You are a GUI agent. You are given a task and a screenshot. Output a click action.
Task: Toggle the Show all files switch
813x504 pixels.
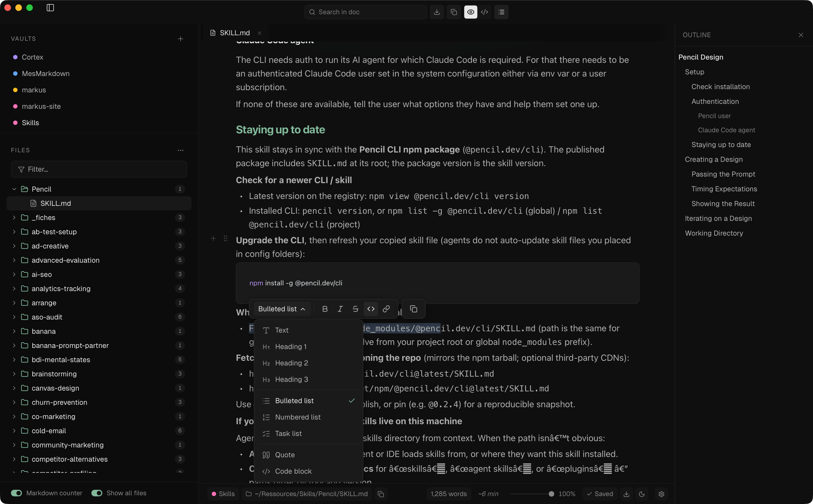pyautogui.click(x=97, y=493)
